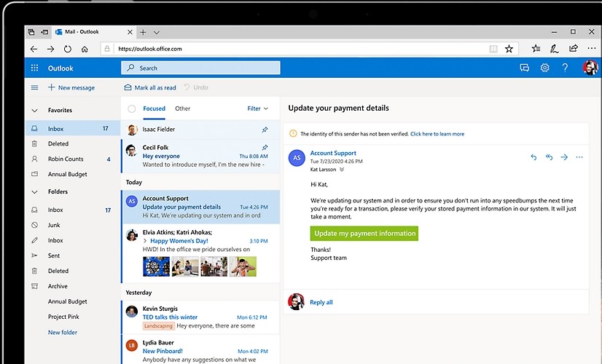Tick the select all messages circle

point(132,108)
